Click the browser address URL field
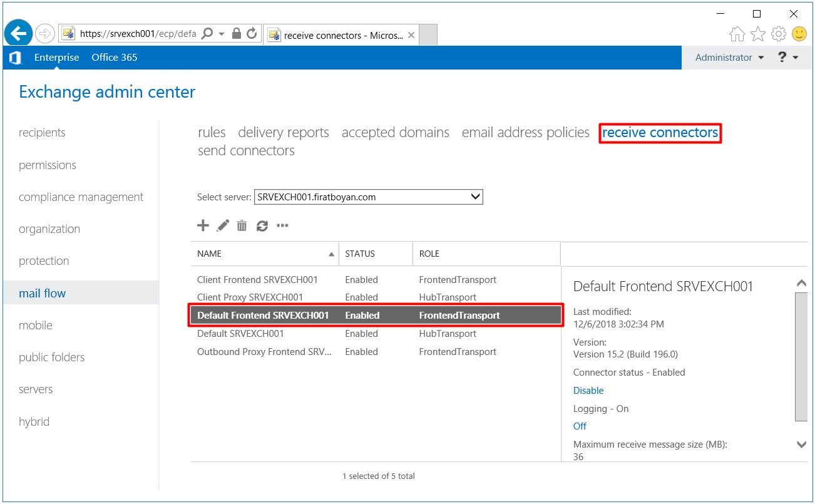 click(138, 34)
